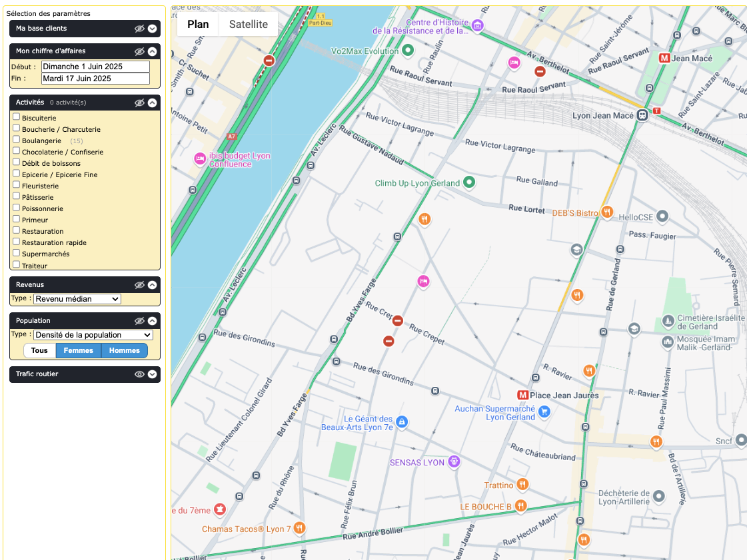Click the road closure icon on Av. Berthelot

click(540, 71)
